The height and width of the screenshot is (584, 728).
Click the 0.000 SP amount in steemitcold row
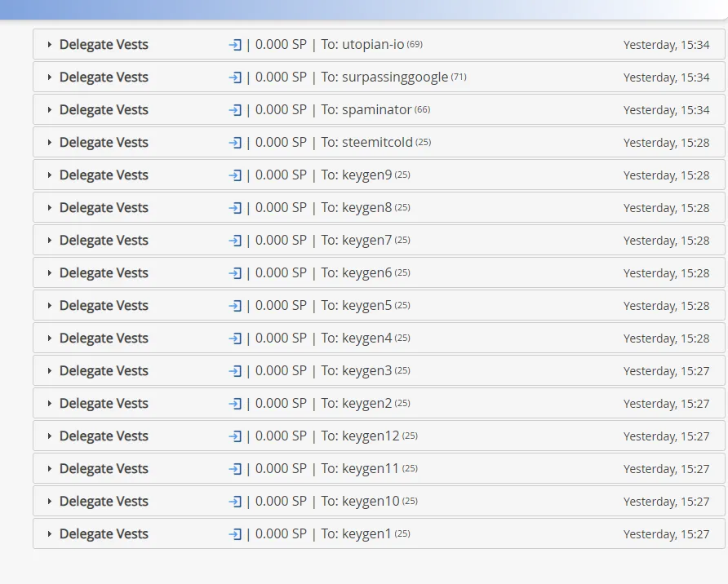[281, 143]
